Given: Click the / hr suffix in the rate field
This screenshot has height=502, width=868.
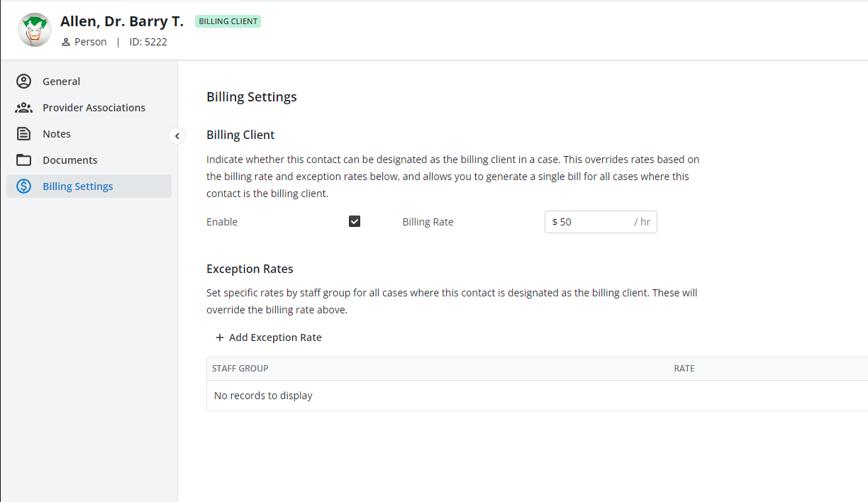Looking at the screenshot, I should tap(642, 222).
